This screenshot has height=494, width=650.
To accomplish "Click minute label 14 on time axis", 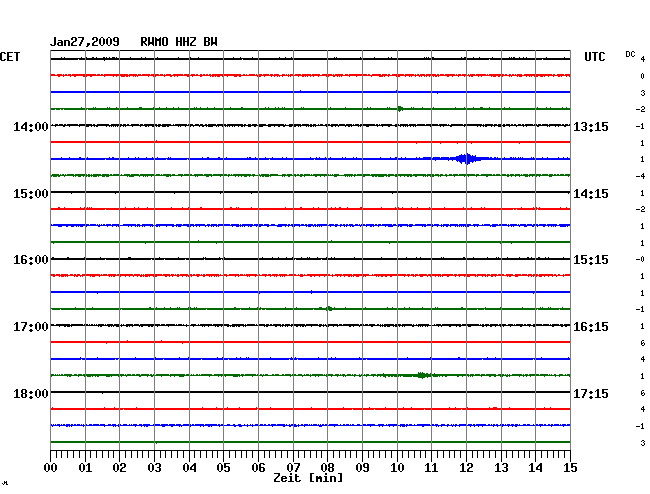I will 536,468.
